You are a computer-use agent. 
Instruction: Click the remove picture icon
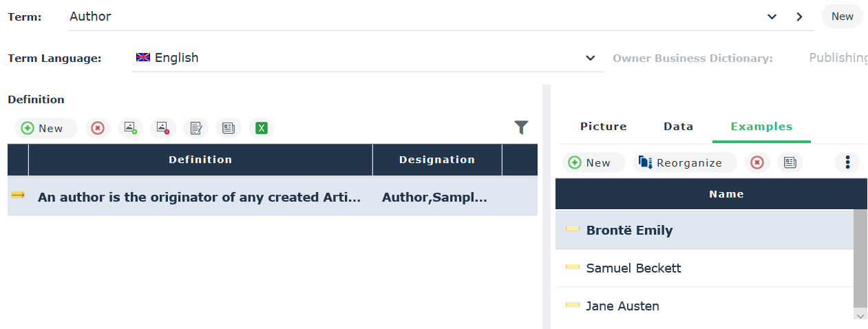click(x=162, y=128)
